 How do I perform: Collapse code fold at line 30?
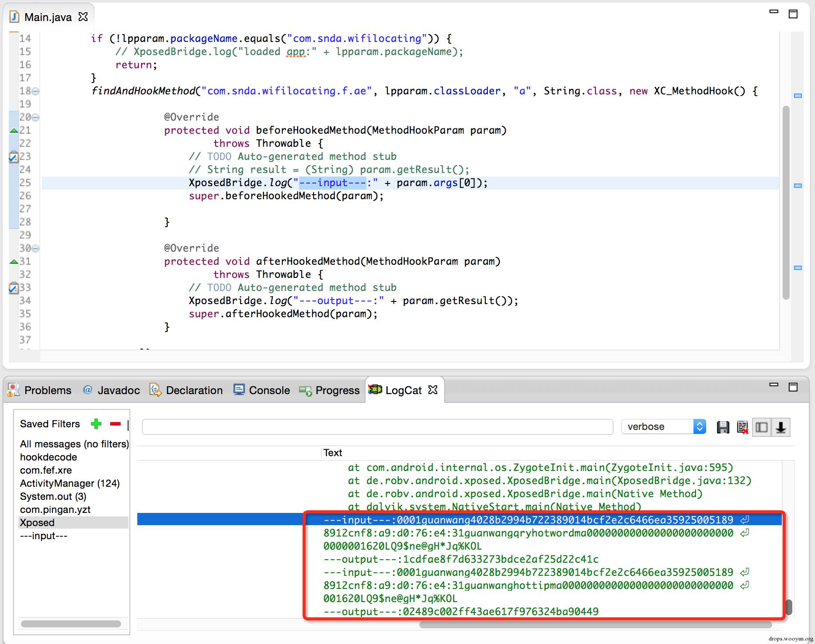36,249
